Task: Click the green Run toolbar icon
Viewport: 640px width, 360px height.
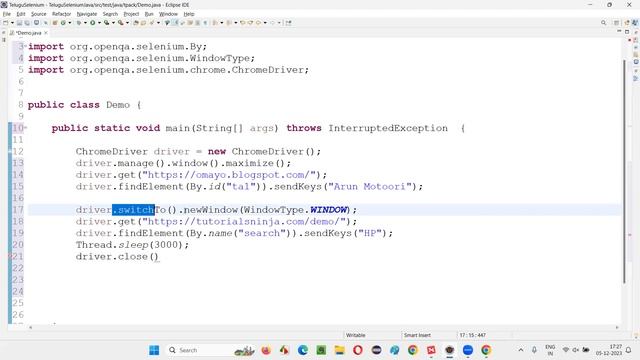Action: click(x=93, y=23)
